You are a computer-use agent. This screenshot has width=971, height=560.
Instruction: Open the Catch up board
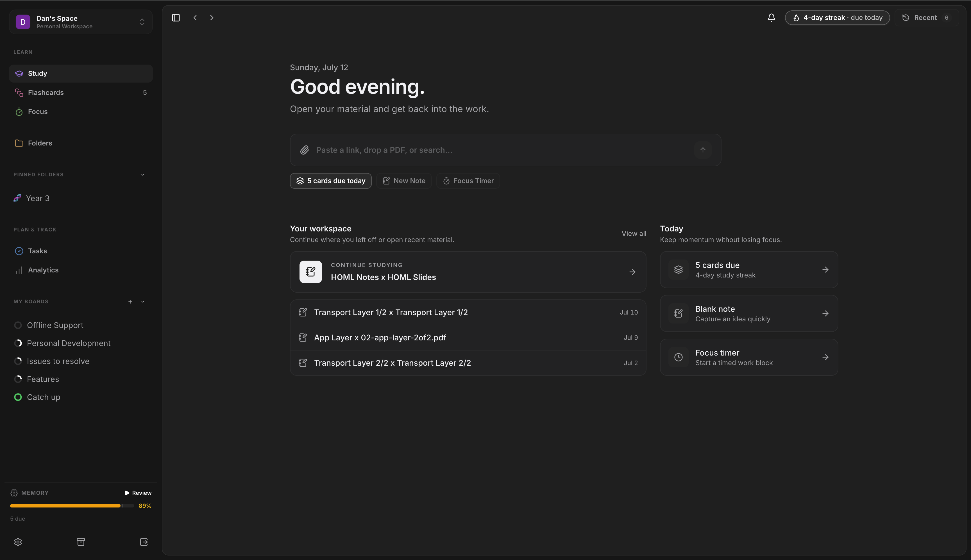click(x=81, y=397)
